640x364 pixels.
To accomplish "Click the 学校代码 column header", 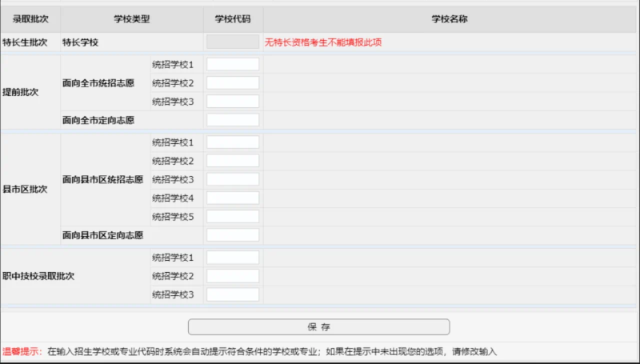I will [x=232, y=18].
